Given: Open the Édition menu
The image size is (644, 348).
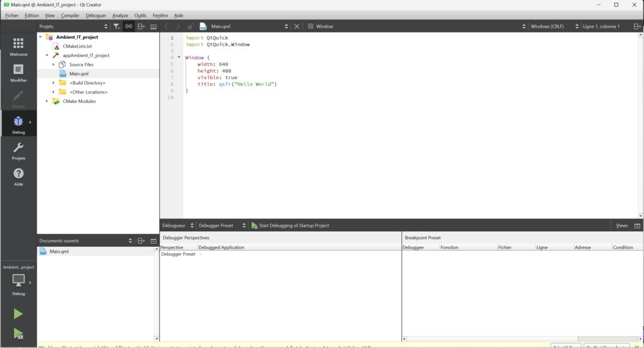Looking at the screenshot, I should (x=31, y=15).
